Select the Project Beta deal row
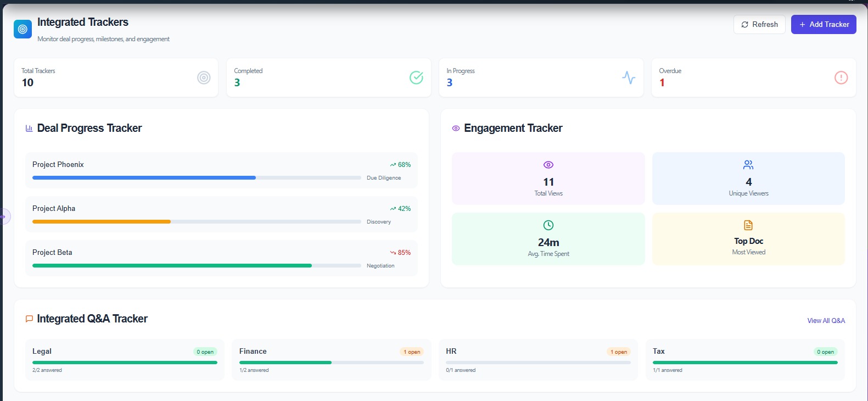This screenshot has height=401, width=868. [x=221, y=258]
